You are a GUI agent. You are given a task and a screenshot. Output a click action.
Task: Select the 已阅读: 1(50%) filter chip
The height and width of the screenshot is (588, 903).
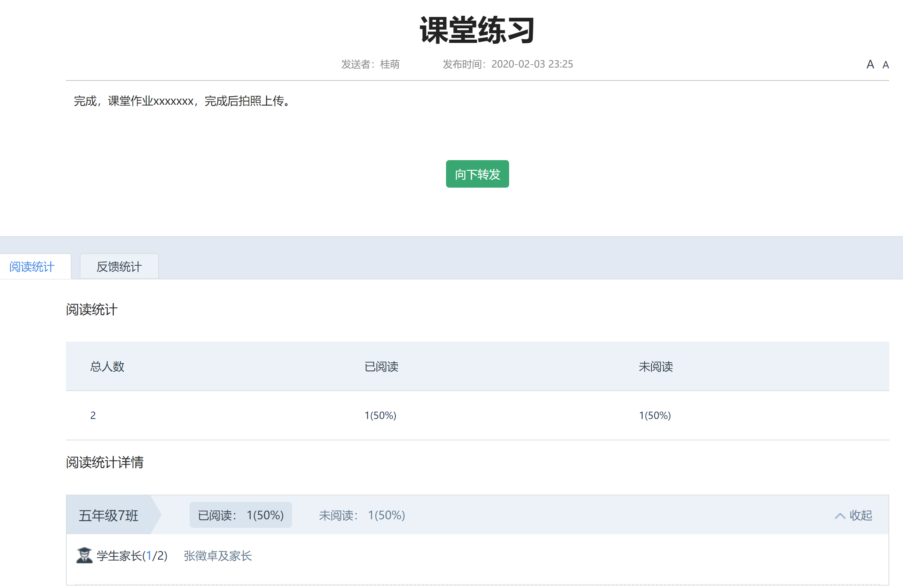tap(241, 515)
